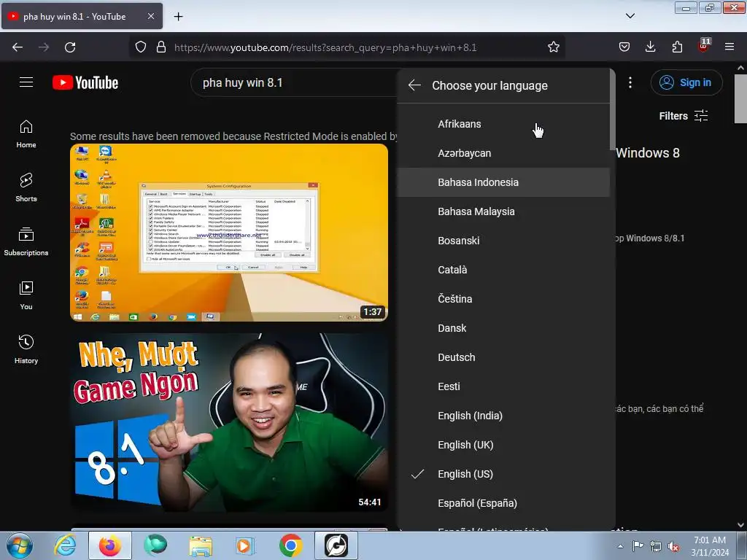This screenshot has height=560, width=747.
Task: Select the checked English (US) language
Action: [503, 474]
